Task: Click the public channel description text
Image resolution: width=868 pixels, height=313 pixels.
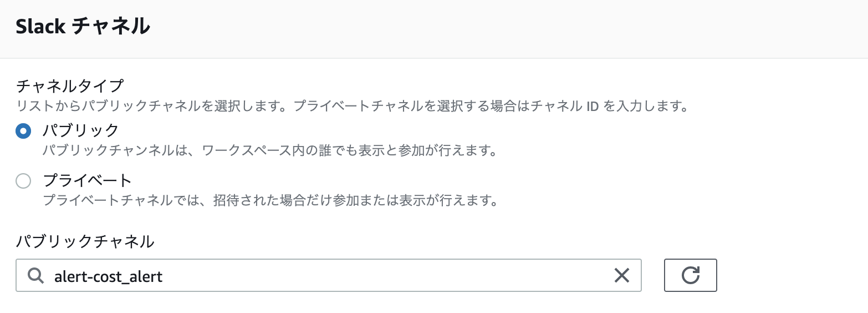Action: tap(269, 150)
